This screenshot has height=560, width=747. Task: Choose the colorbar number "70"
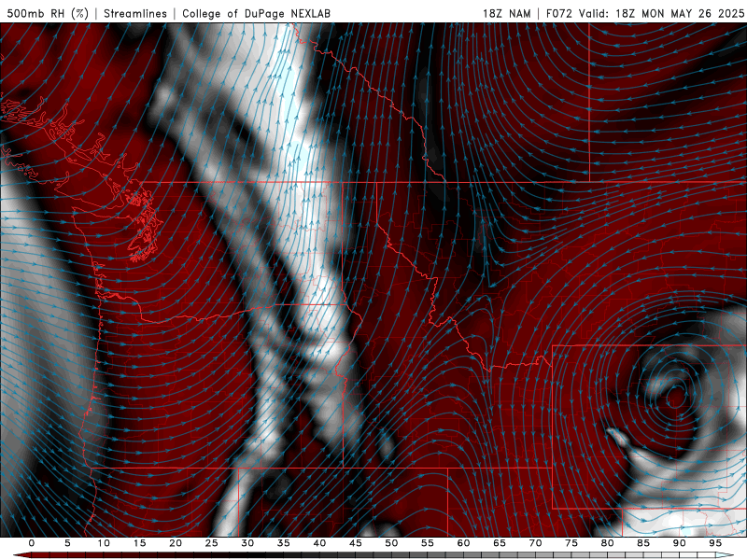coord(535,543)
